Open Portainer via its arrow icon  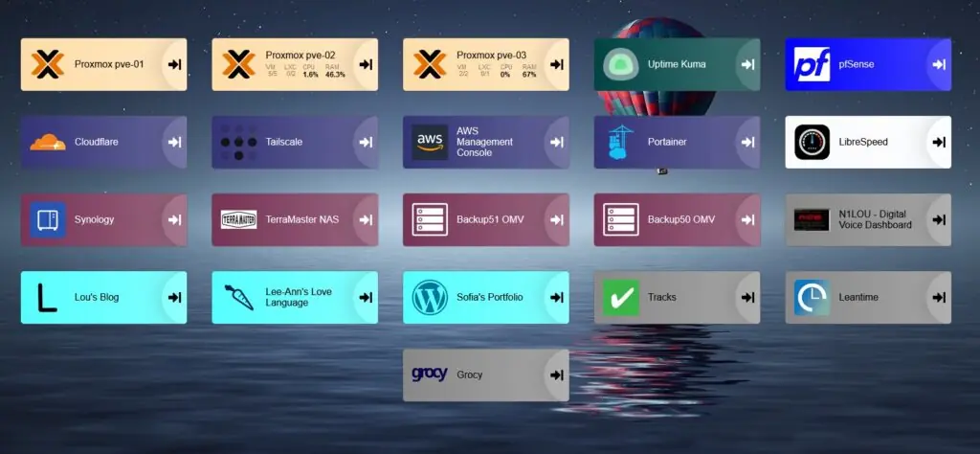(x=748, y=142)
